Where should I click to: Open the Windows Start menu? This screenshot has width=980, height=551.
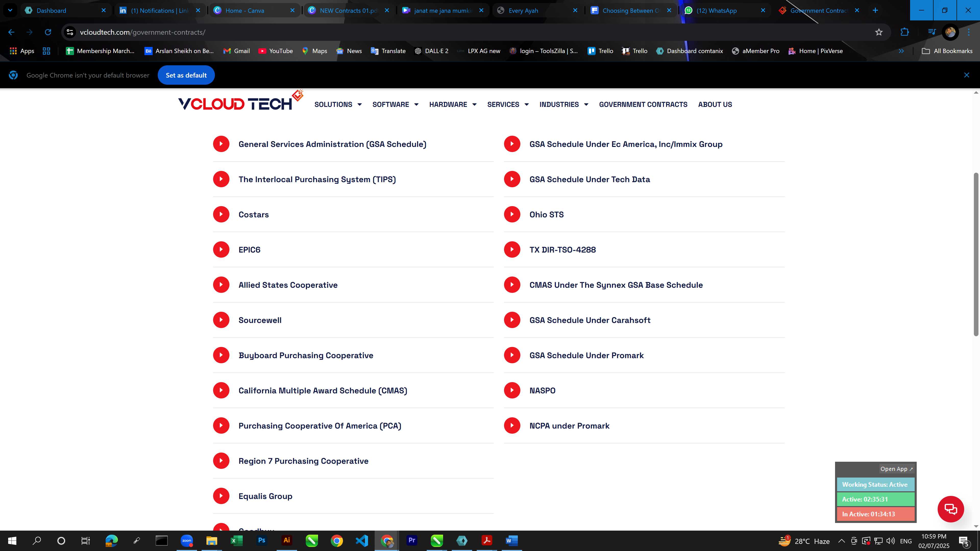click(x=12, y=541)
